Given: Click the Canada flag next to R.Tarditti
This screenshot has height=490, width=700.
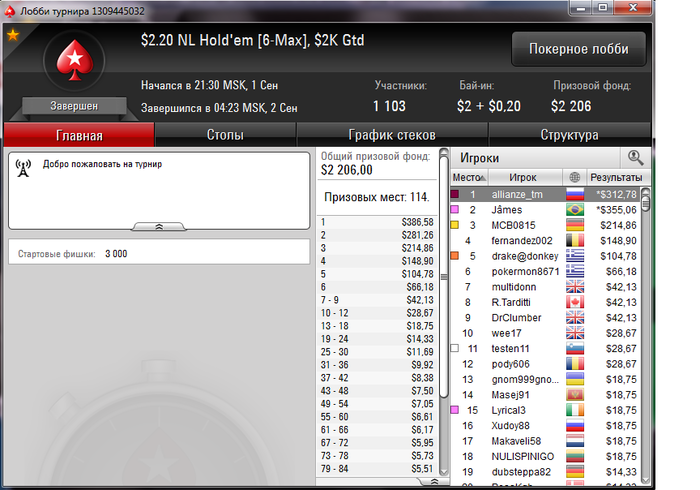Looking at the screenshot, I should [x=575, y=302].
